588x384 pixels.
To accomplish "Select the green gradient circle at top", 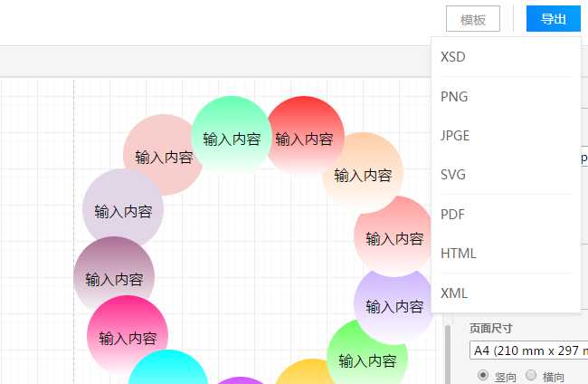I will (232, 136).
